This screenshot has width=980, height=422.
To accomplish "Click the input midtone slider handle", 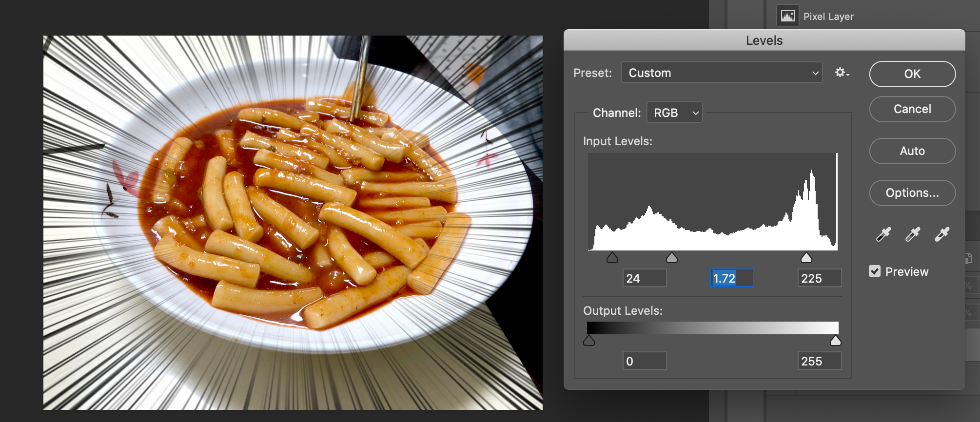I will [x=672, y=258].
